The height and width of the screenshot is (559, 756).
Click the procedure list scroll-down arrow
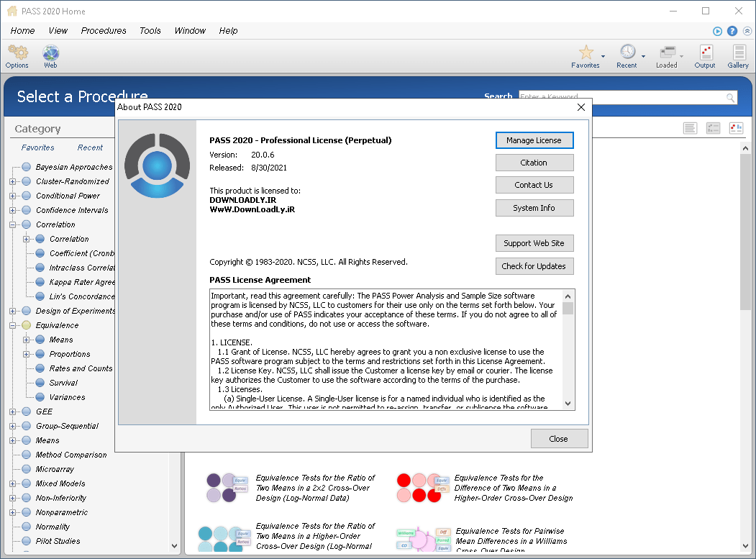(745, 546)
